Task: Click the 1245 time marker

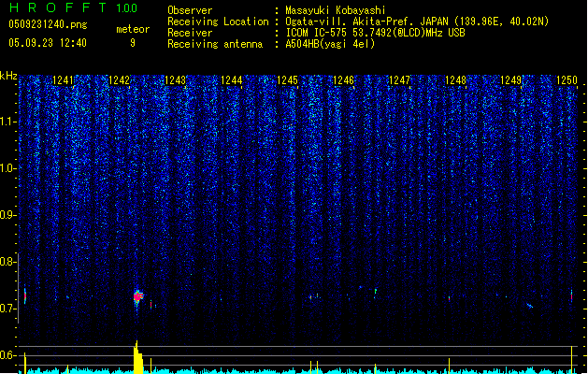Action: pyautogui.click(x=287, y=79)
